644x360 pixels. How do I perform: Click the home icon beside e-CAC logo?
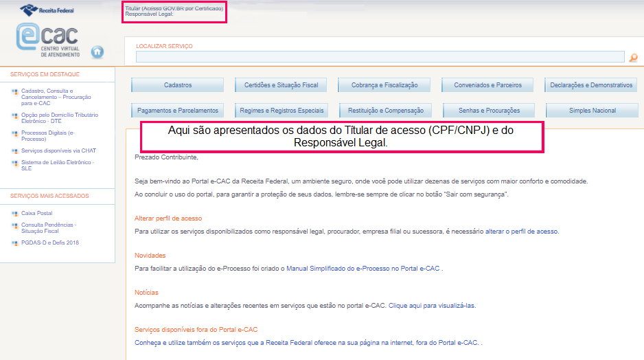tap(97, 52)
